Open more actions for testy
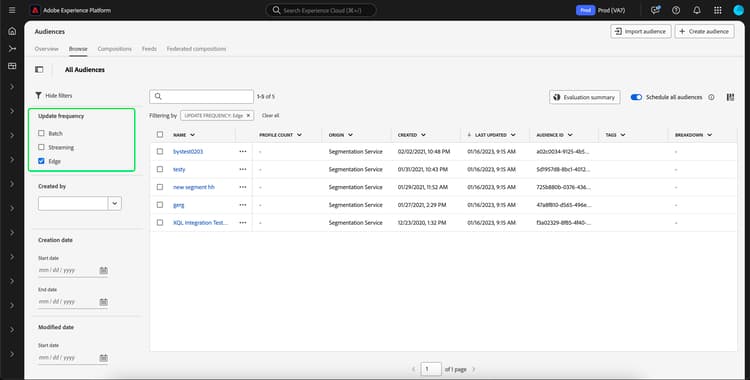This screenshot has height=380, width=750. (x=243, y=169)
